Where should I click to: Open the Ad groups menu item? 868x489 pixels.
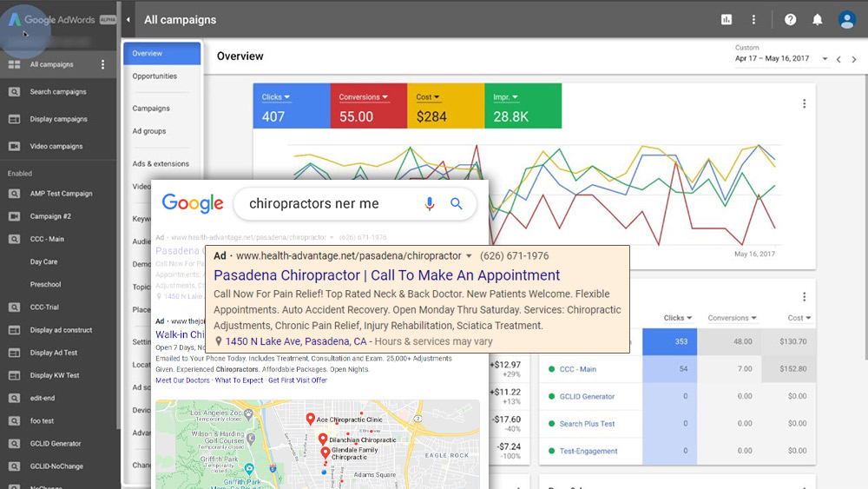149,131
